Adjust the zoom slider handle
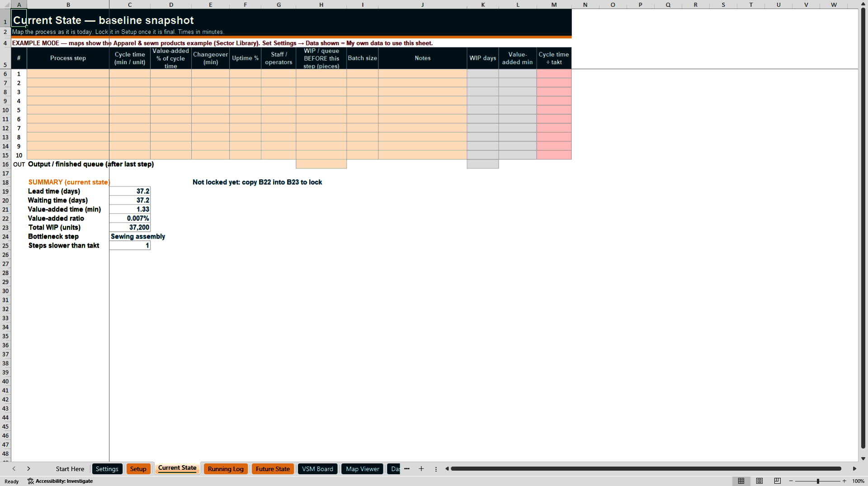 tap(818, 481)
